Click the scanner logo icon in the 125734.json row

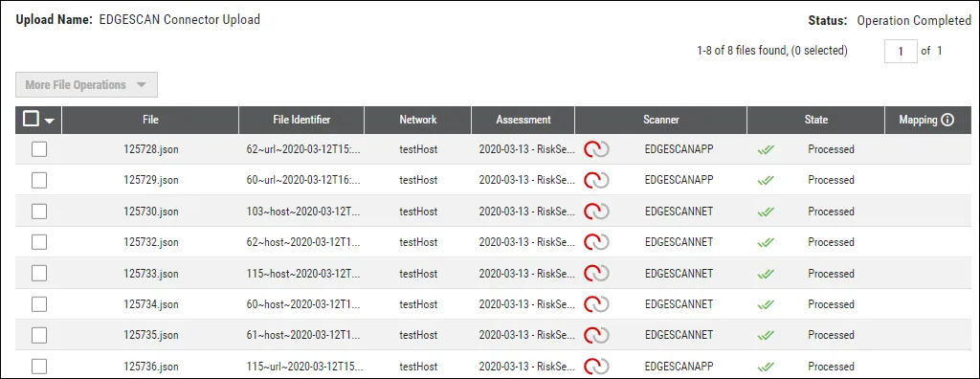point(596,304)
